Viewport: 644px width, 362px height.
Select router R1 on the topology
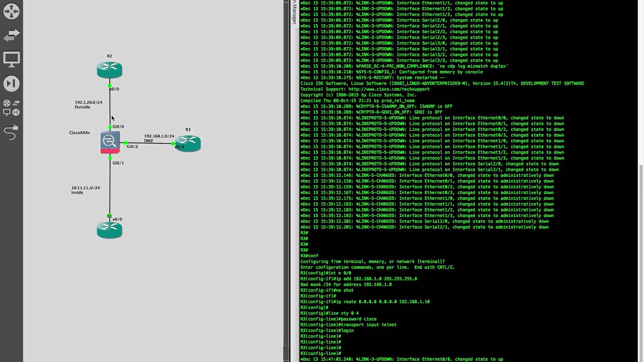109,229
